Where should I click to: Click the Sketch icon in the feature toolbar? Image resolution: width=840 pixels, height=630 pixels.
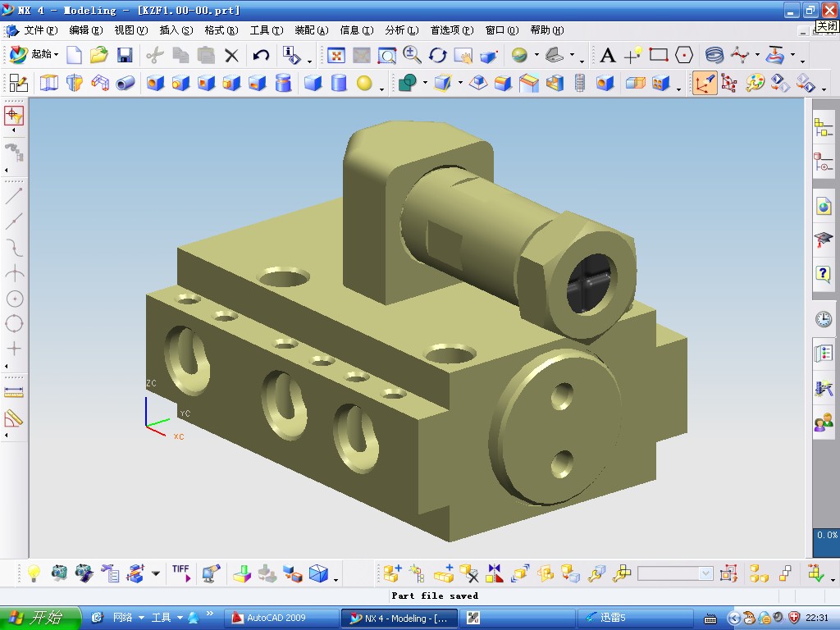pyautogui.click(x=18, y=83)
